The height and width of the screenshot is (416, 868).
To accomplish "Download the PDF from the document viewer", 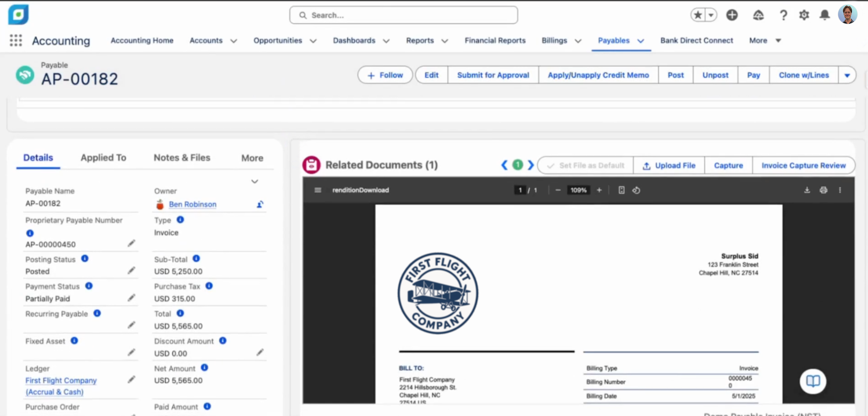I will [x=807, y=190].
